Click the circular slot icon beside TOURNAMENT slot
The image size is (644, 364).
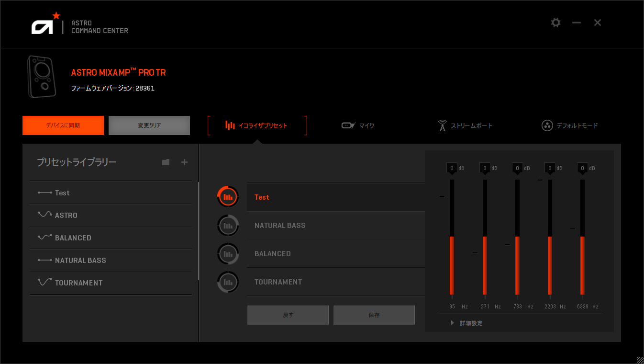(228, 282)
